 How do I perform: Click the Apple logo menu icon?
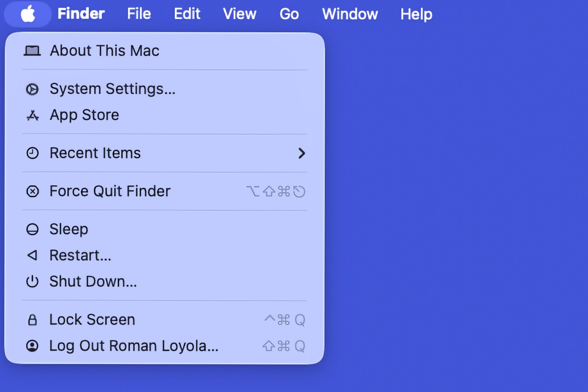coord(28,14)
